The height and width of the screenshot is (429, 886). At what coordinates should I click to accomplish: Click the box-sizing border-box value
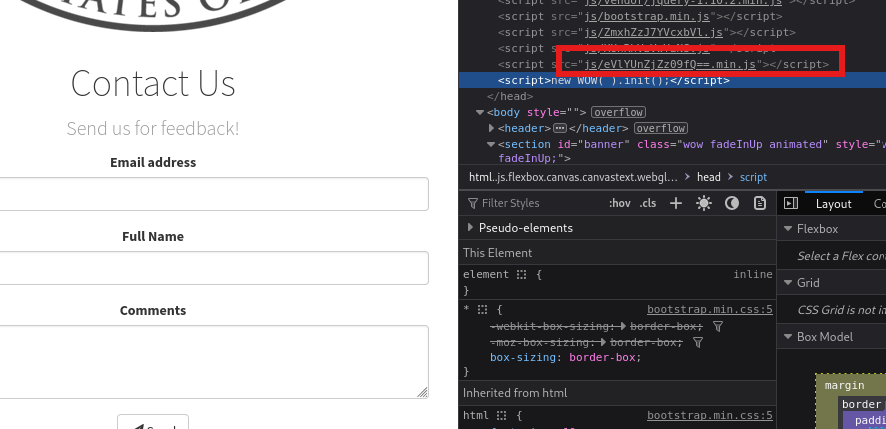[602, 357]
